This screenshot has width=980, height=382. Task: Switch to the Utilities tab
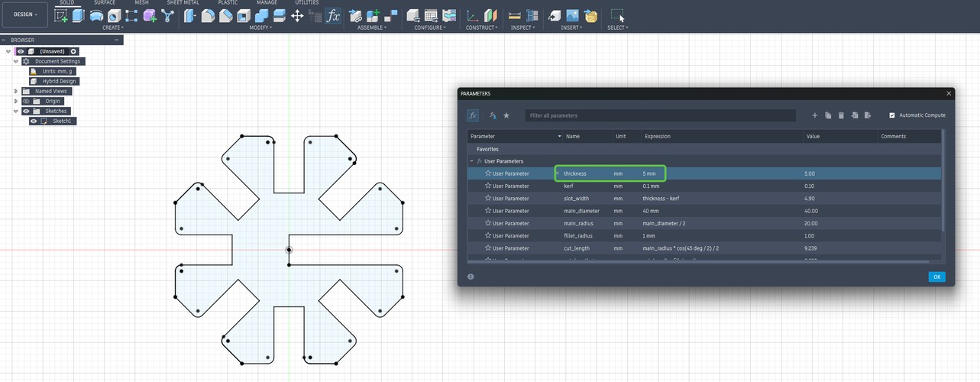click(x=307, y=3)
